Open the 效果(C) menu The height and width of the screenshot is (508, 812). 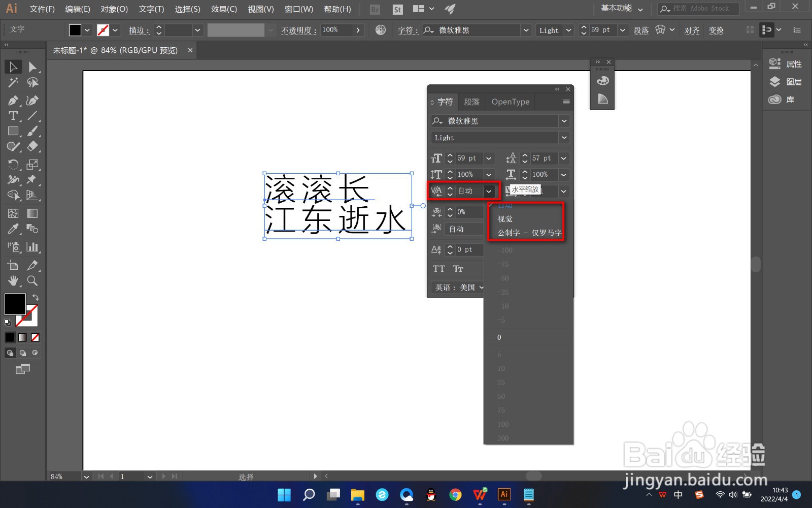tap(224, 9)
